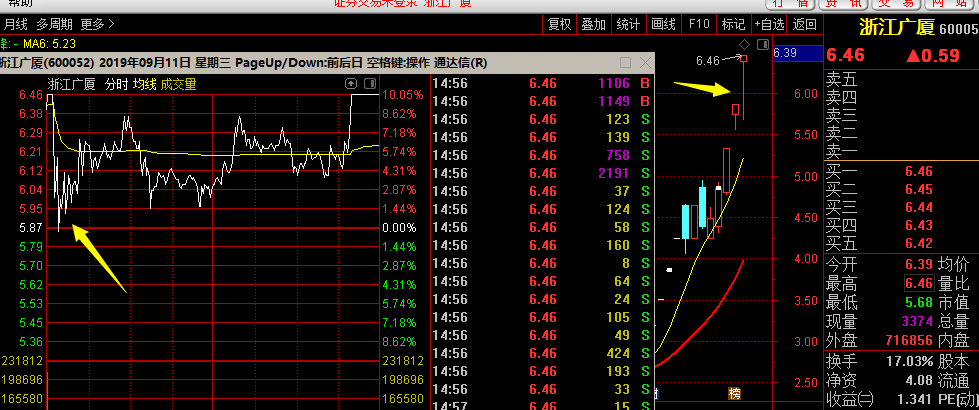Click the 收益(二) 1.341 value
979x410 pixels.
(914, 399)
